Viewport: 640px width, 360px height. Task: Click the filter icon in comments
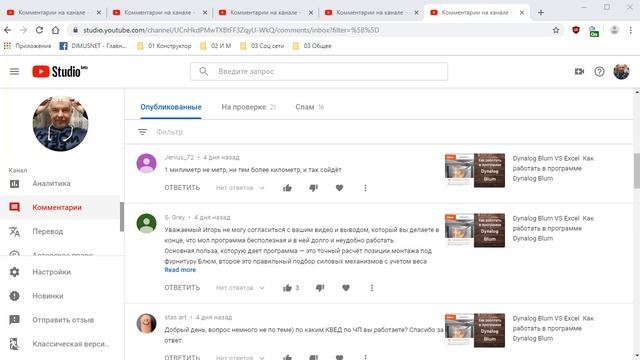pyautogui.click(x=142, y=132)
